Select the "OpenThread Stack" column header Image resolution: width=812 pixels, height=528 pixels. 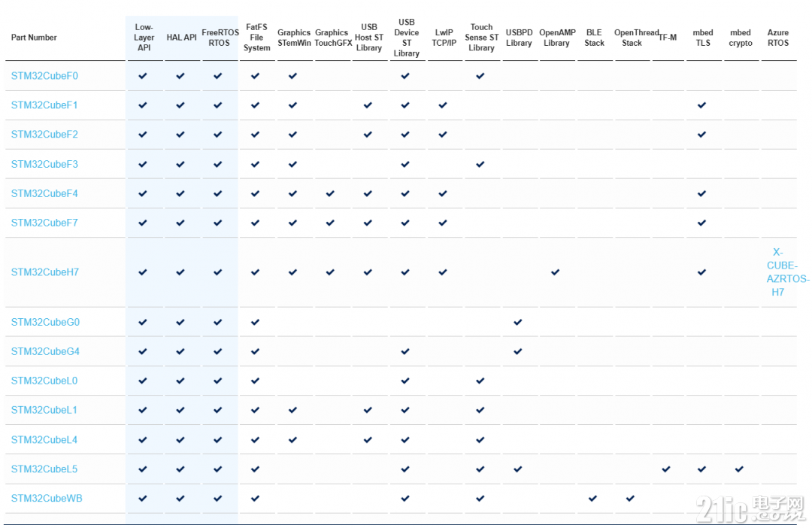coord(637,38)
